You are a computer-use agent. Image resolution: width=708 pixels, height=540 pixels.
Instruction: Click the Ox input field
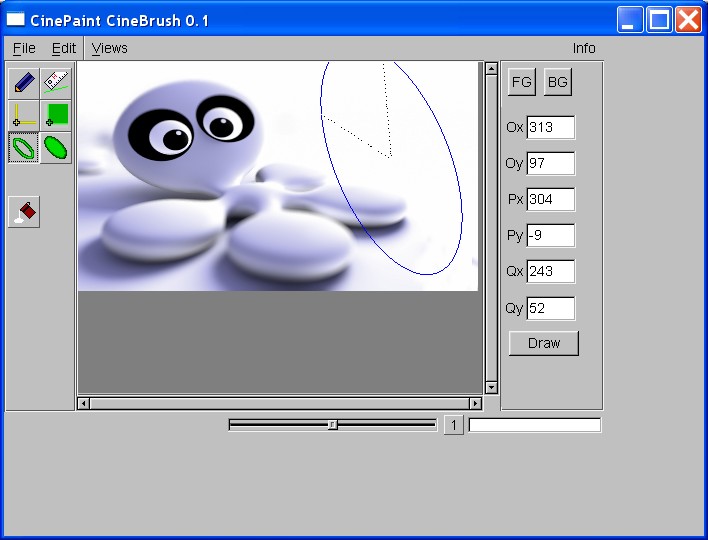point(551,127)
